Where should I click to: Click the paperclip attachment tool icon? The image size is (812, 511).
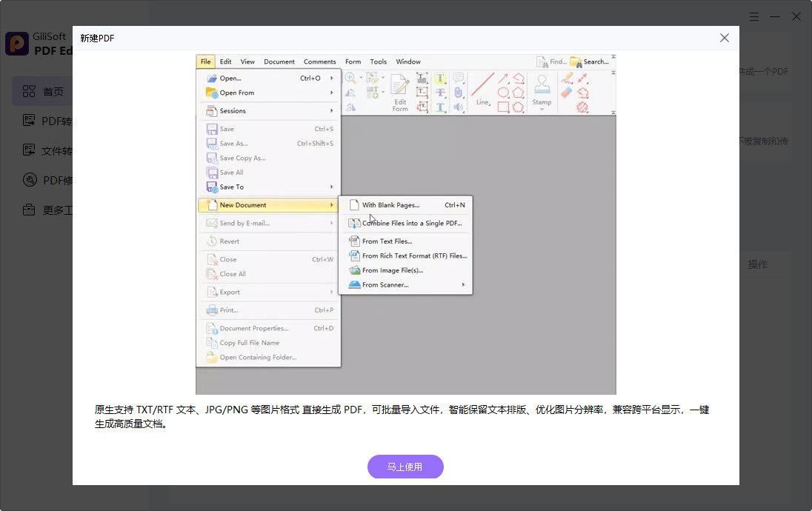(458, 93)
